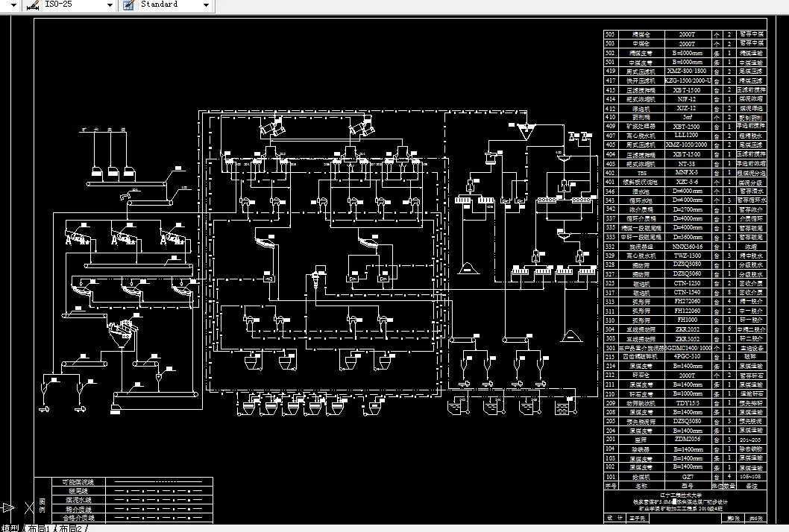Click the XJZ-12 model cell
This screenshot has width=789, height=532.
point(688,108)
